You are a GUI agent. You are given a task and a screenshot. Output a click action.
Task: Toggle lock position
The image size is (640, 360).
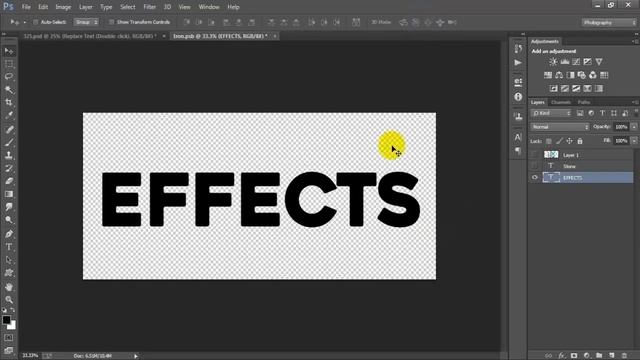[569, 141]
